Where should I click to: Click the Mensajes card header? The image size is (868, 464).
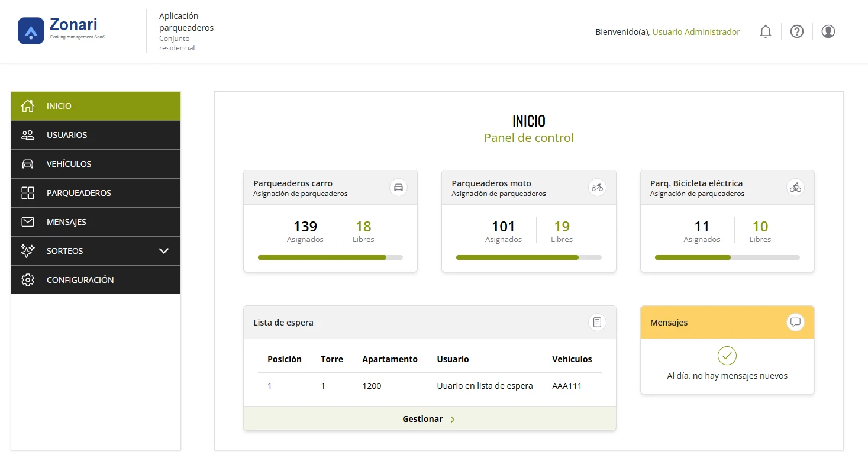pos(727,323)
